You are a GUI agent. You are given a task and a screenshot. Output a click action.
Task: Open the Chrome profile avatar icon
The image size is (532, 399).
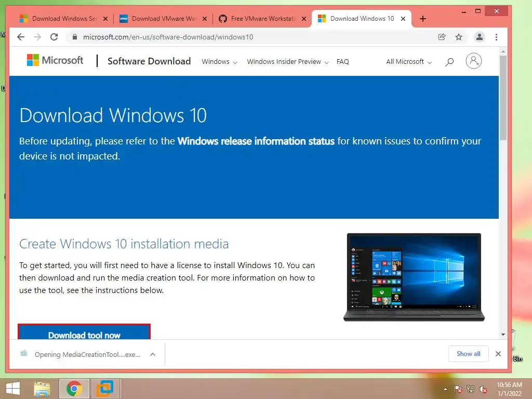point(479,37)
